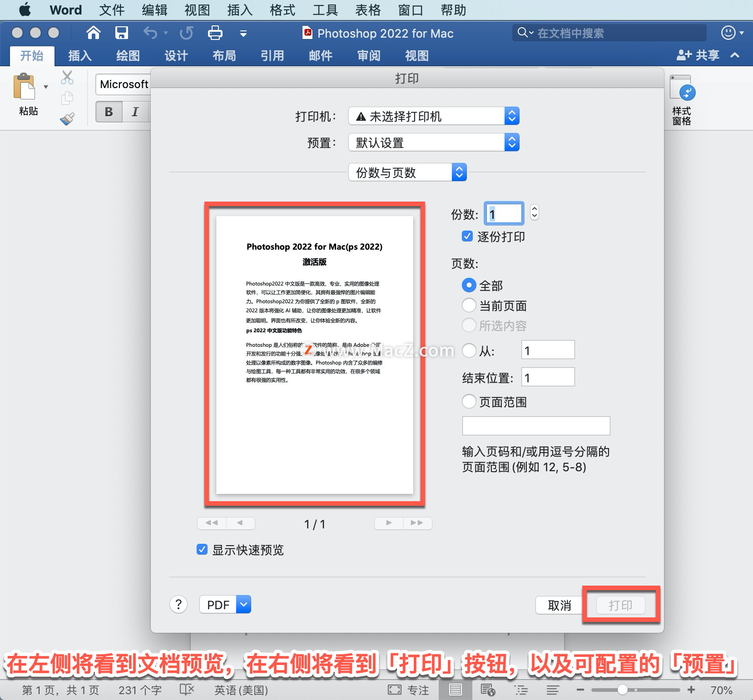753x700 pixels.
Task: Redo the last action
Action: (x=187, y=33)
